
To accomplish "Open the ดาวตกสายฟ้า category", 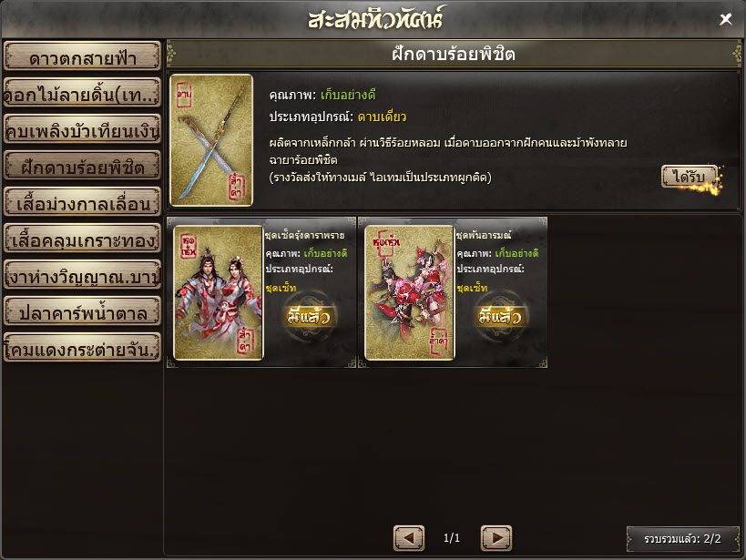I will (x=82, y=56).
